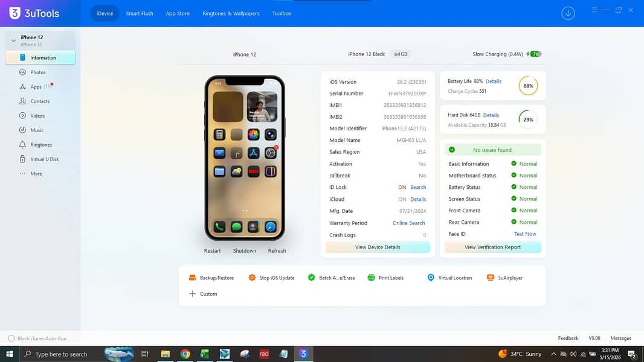
Task: Open the notification center icon on taskbar
Action: (x=632, y=354)
